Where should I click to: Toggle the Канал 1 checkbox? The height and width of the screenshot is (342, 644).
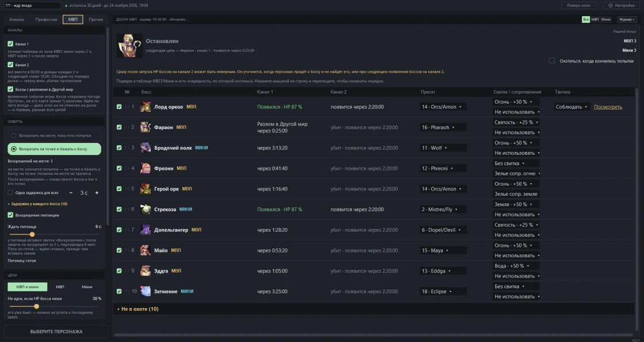tap(10, 44)
